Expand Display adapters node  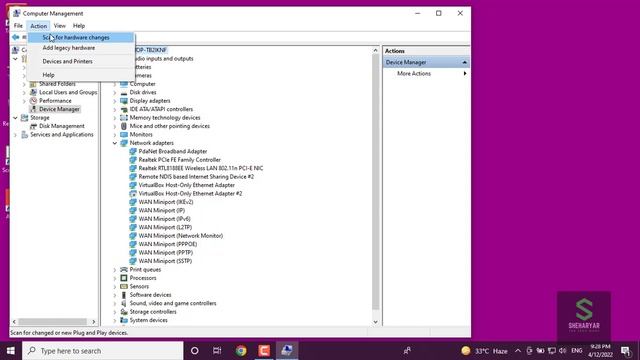(x=115, y=101)
